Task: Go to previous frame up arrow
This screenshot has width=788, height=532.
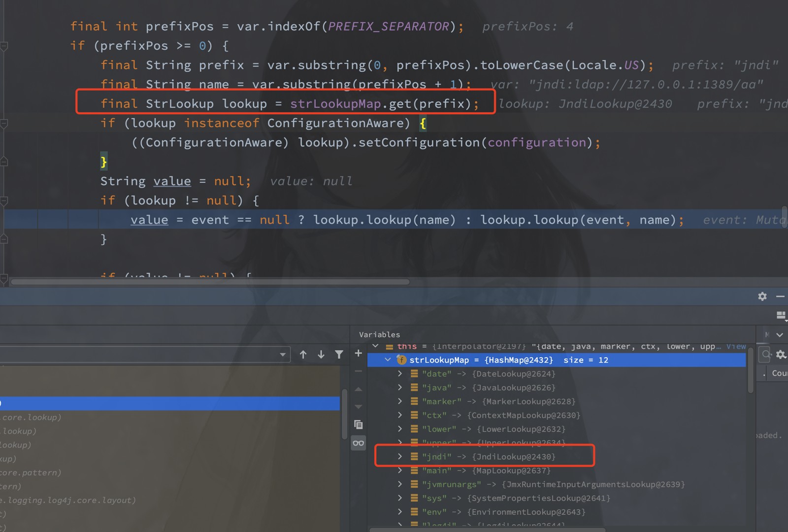Action: 303,354
